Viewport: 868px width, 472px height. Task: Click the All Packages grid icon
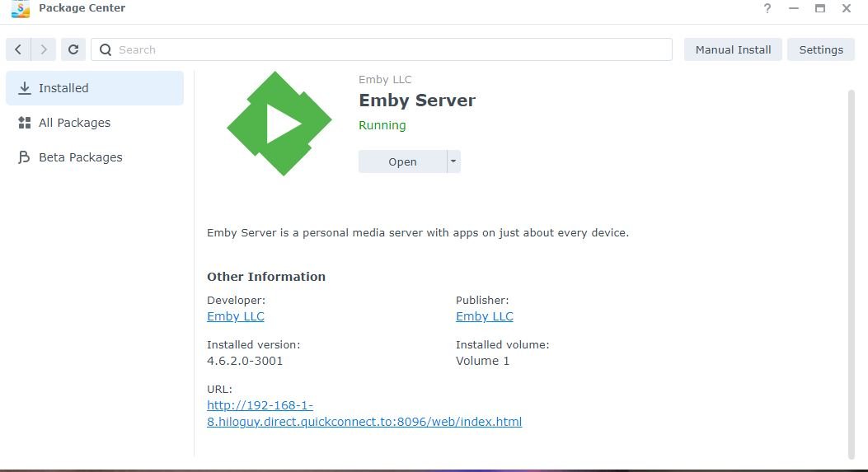pos(25,123)
